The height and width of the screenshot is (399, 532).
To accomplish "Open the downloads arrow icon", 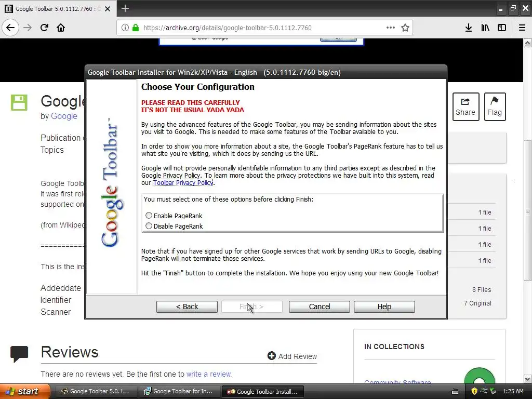I will tap(469, 28).
